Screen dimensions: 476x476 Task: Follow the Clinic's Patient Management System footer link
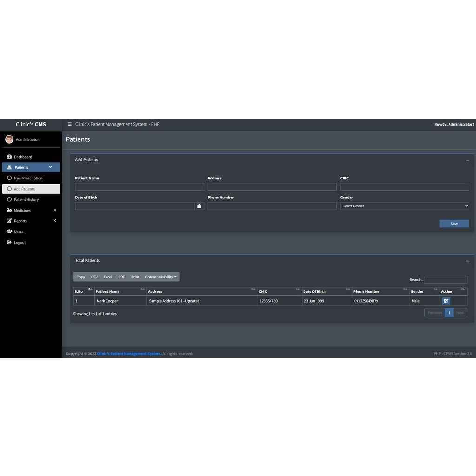pos(129,354)
